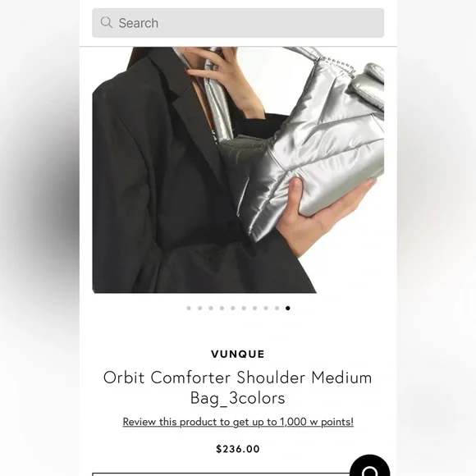The height and width of the screenshot is (476, 476).
Task: Select the second carousel dot
Action: [199, 308]
